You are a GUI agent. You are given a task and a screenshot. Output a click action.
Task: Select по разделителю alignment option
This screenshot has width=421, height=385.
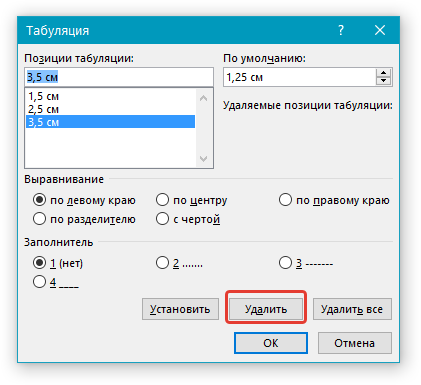84,219
